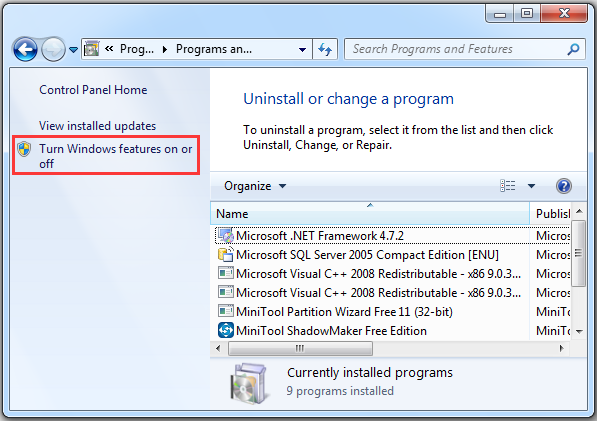Click the Control Panel icon in address bar
Screen dimensions: 597x421
pyautogui.click(x=91, y=49)
